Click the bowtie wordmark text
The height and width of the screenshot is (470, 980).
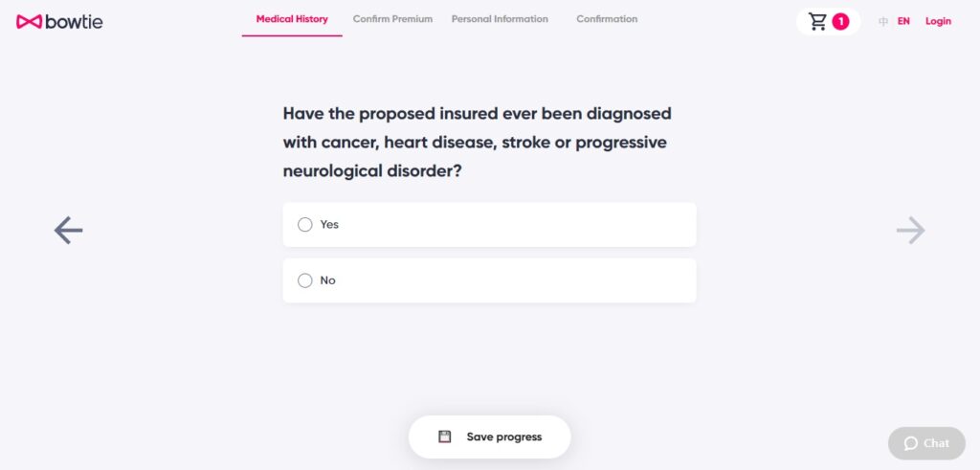[x=74, y=21]
